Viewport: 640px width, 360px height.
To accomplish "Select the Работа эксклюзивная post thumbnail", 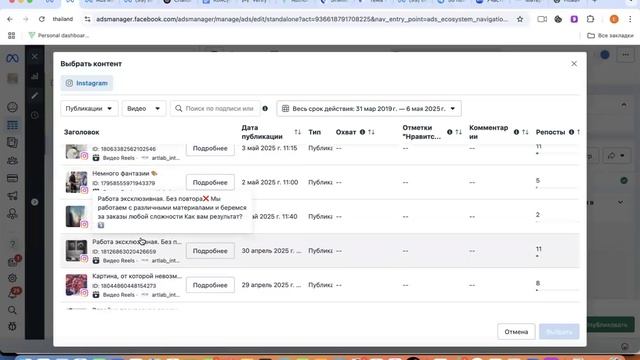I will pyautogui.click(x=76, y=251).
